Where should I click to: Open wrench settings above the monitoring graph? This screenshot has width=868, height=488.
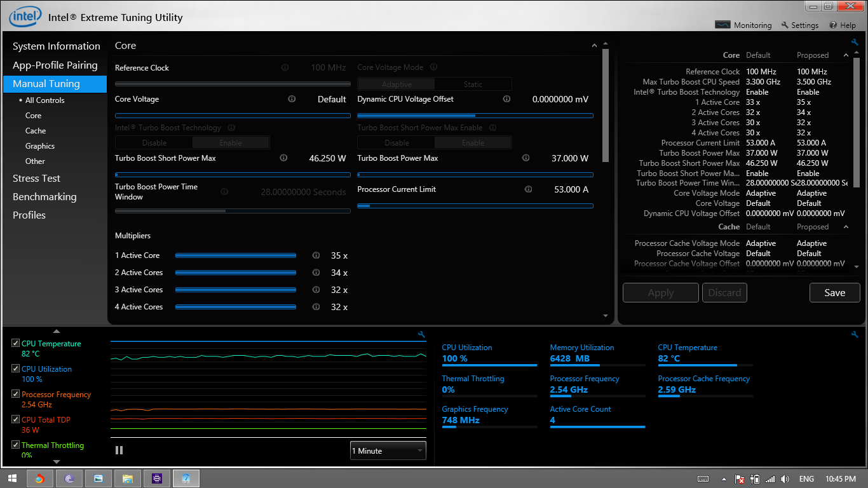[x=421, y=334]
